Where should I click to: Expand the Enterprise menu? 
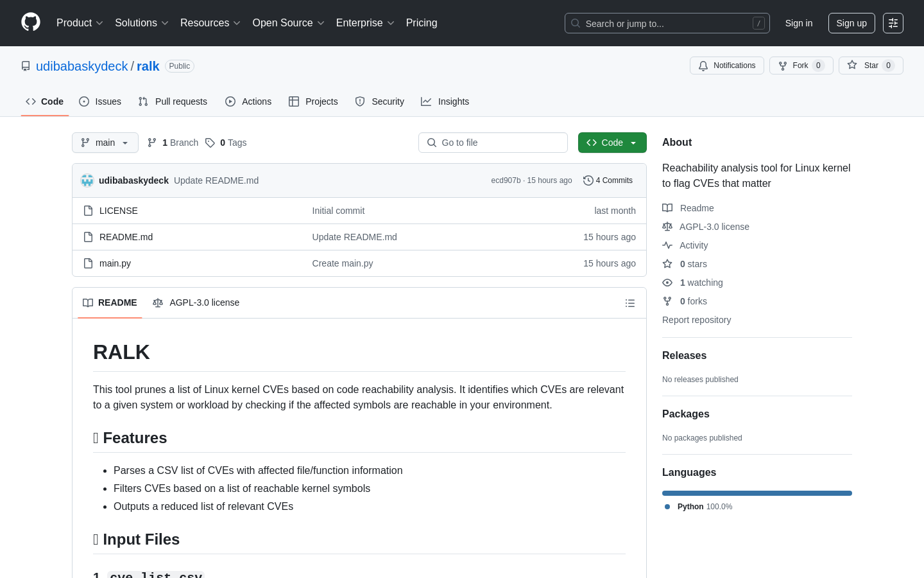pyautogui.click(x=365, y=23)
